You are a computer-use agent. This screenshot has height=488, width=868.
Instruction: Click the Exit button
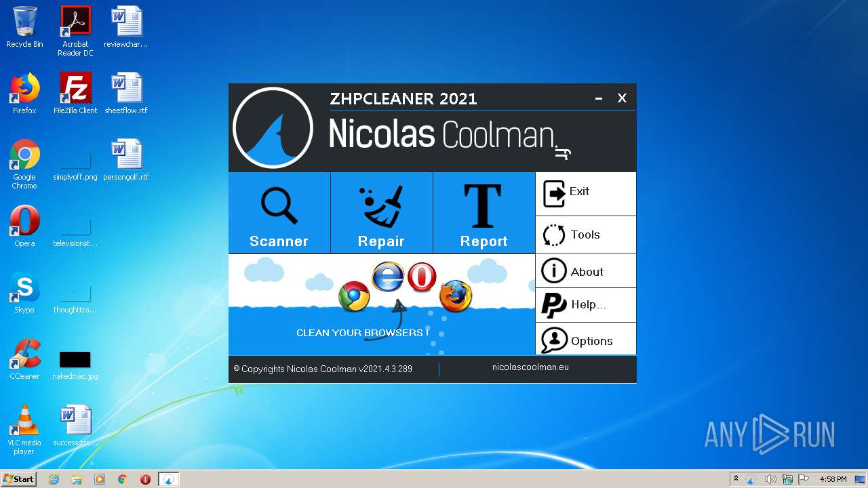pyautogui.click(x=586, y=194)
